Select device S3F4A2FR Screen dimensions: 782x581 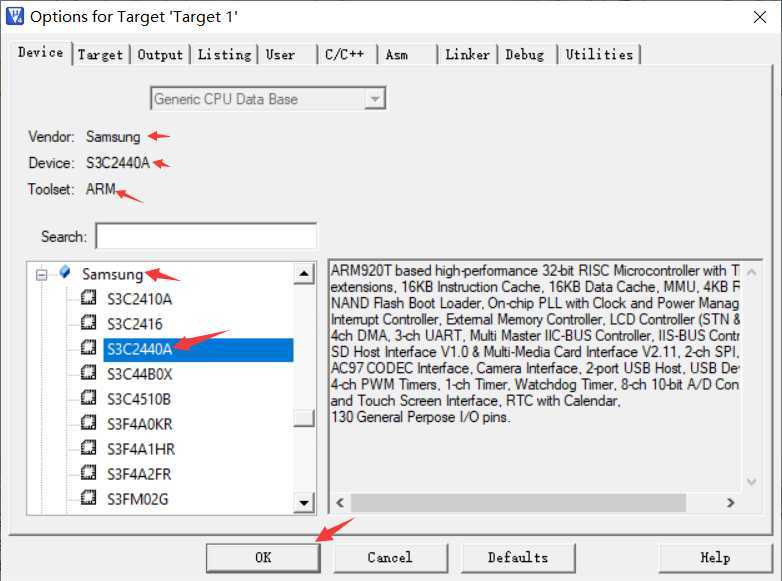139,474
